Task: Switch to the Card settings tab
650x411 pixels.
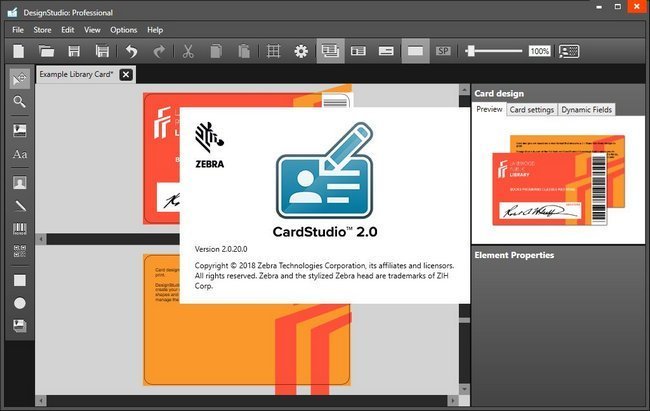Action: click(x=531, y=109)
